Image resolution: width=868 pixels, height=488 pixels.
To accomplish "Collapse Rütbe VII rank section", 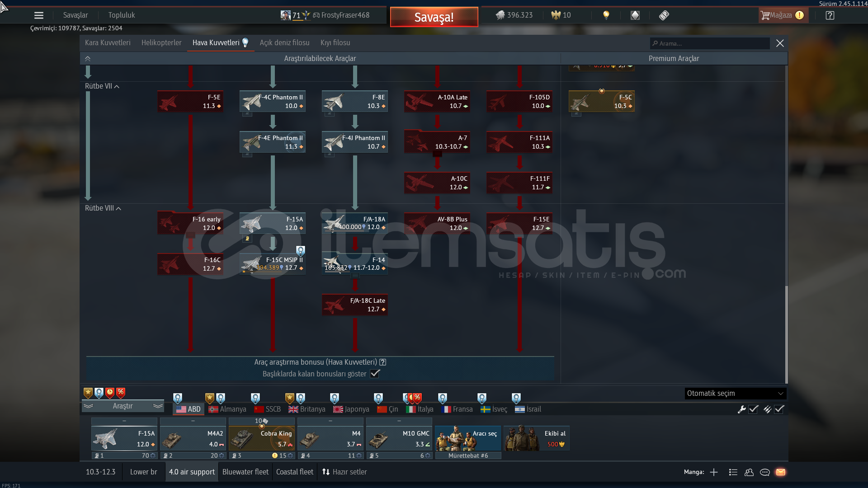I will 102,86.
